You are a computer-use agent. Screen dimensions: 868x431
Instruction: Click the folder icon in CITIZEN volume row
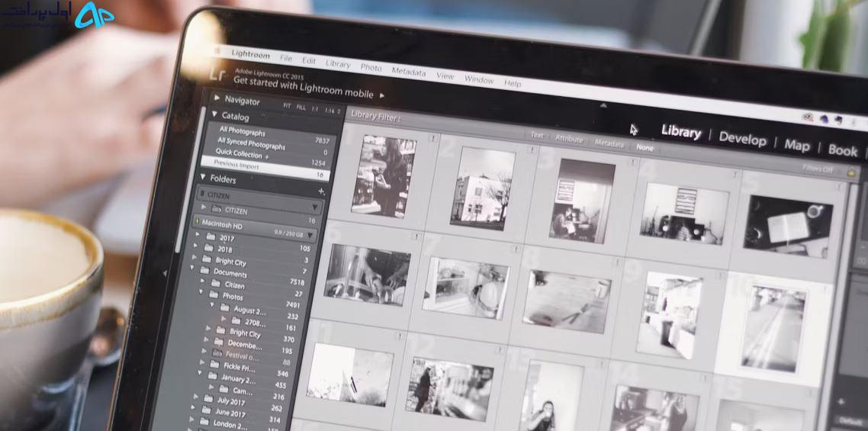[x=216, y=209]
